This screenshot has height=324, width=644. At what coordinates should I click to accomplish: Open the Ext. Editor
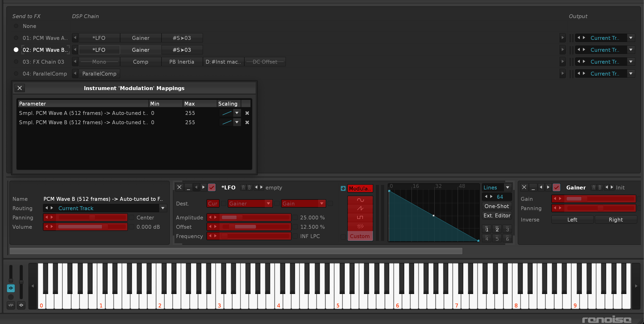coord(497,215)
